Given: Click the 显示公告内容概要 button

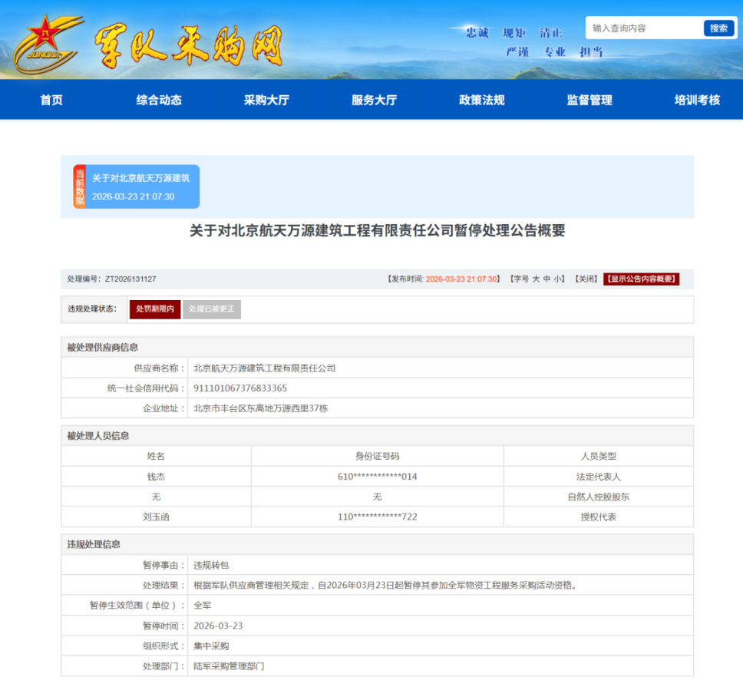Looking at the screenshot, I should pos(641,279).
